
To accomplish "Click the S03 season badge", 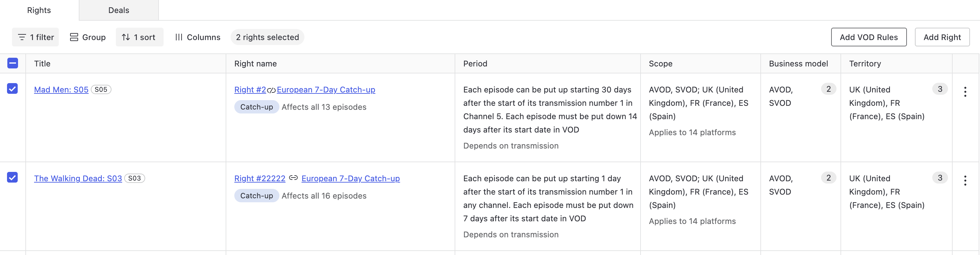I will click(x=135, y=178).
